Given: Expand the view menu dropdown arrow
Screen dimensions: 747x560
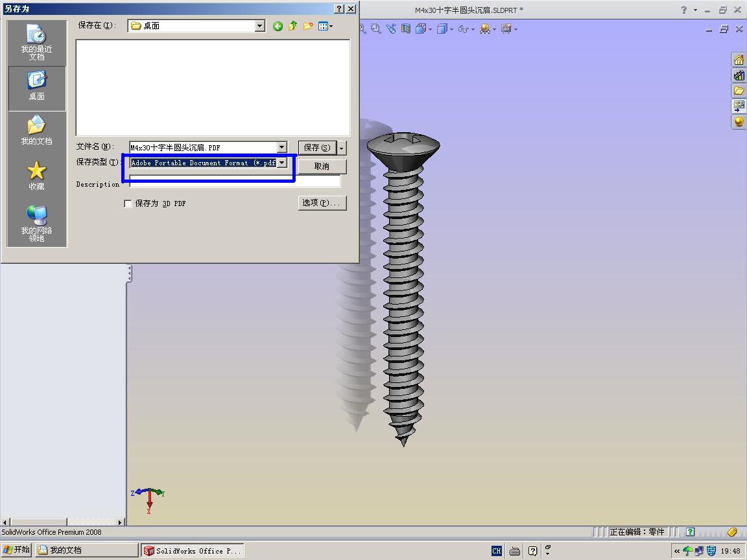Looking at the screenshot, I should click(x=331, y=26).
